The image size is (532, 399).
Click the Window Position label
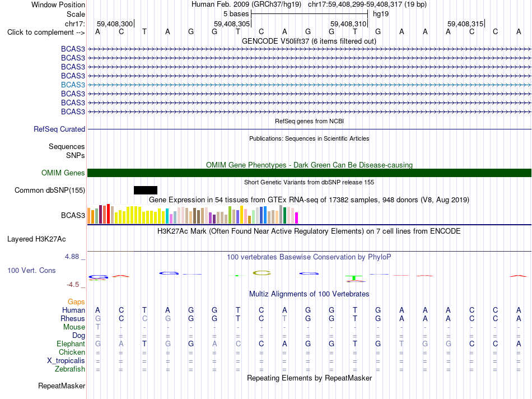tap(58, 4)
